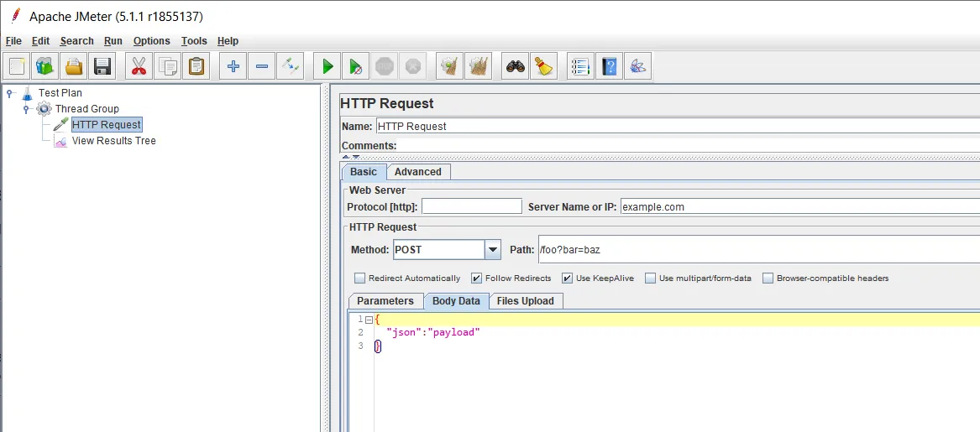Click the Clear broom icon

click(x=449, y=65)
